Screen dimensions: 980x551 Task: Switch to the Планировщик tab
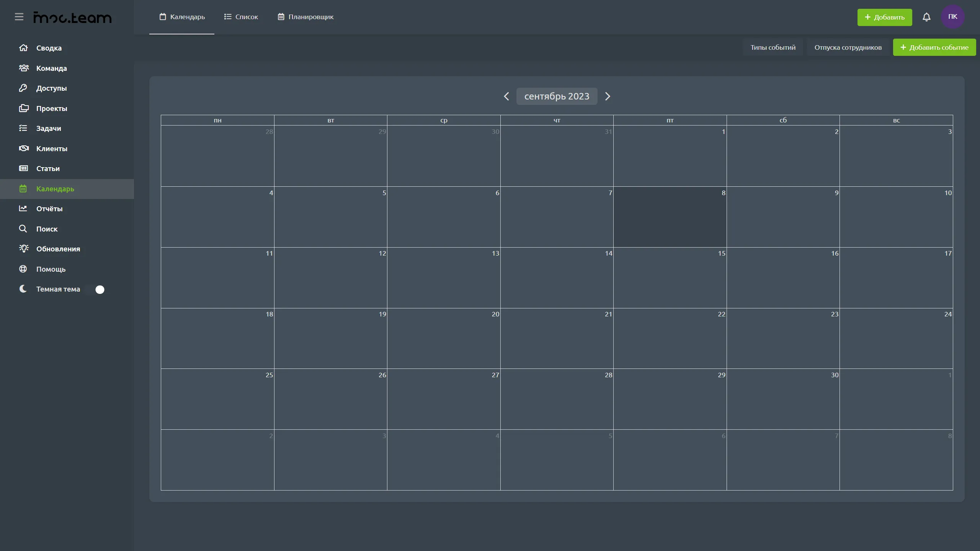pos(305,17)
